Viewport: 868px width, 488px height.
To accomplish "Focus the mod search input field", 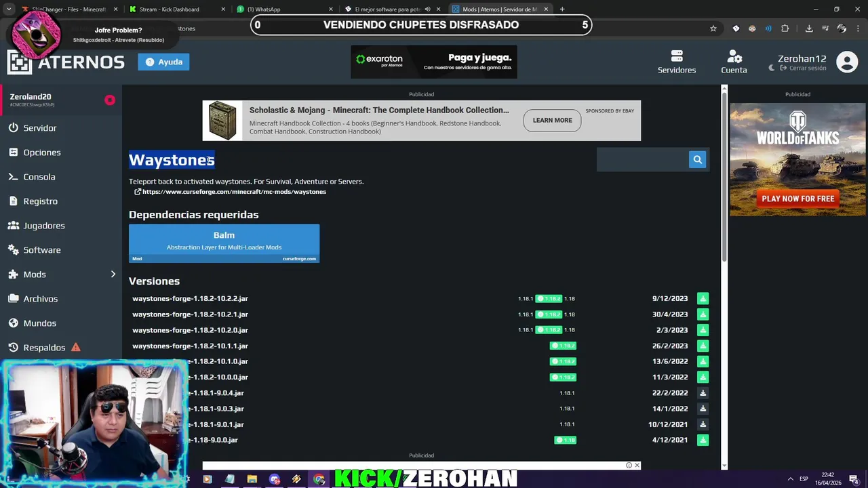I will 642,159.
